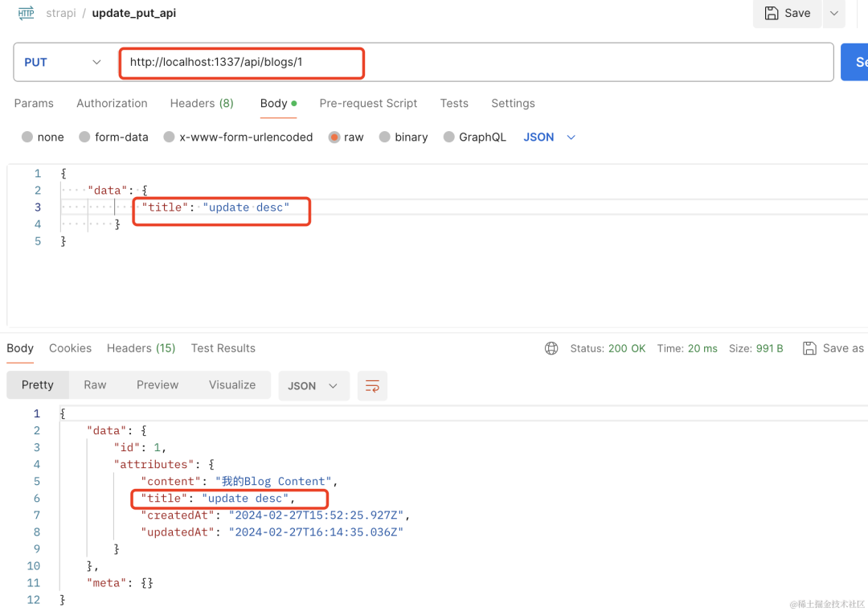
Task: Open the Settings tab
Action: (x=513, y=104)
